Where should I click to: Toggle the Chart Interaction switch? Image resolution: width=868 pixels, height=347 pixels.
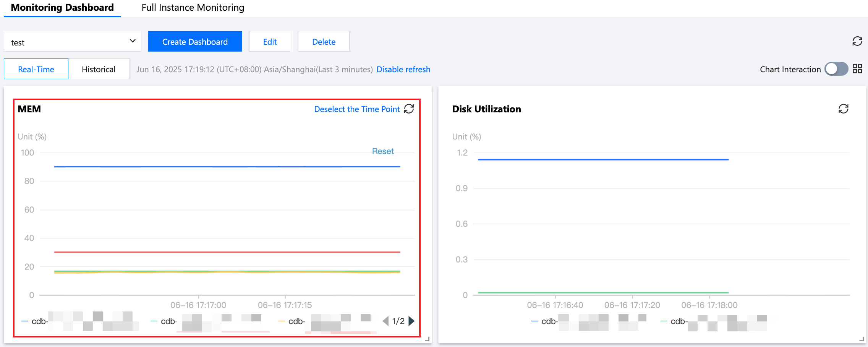click(x=836, y=69)
